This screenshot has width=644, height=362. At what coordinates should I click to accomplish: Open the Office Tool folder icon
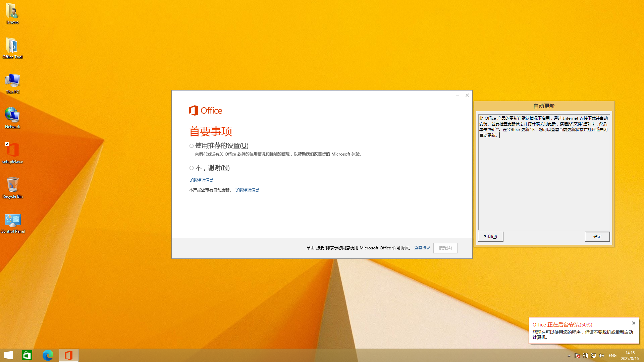pos(12,48)
